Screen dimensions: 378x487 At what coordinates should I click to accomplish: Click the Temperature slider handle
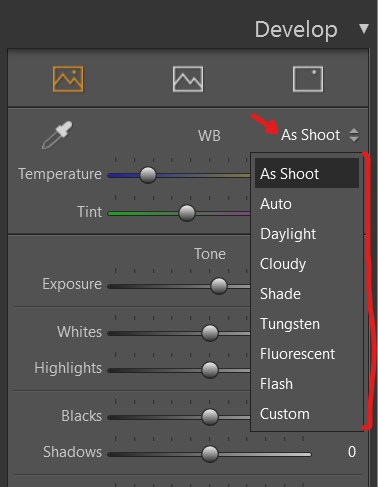click(x=148, y=175)
